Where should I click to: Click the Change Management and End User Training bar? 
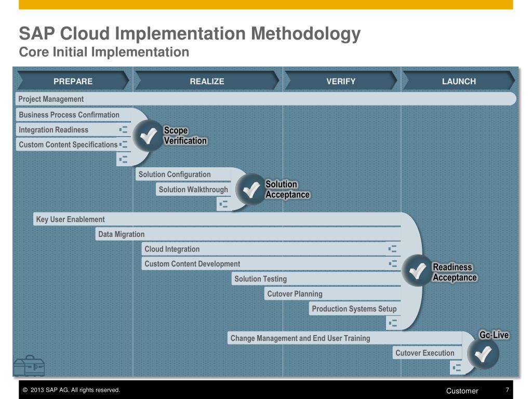345,338
